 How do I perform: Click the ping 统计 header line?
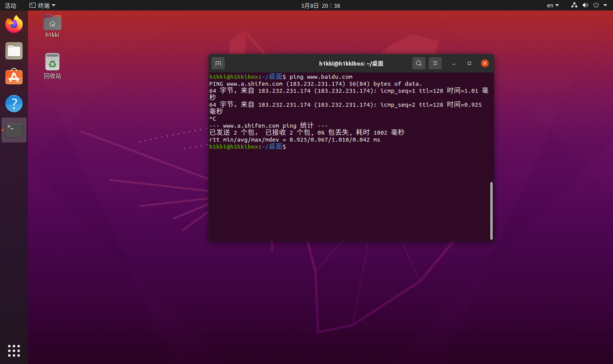[268, 126]
